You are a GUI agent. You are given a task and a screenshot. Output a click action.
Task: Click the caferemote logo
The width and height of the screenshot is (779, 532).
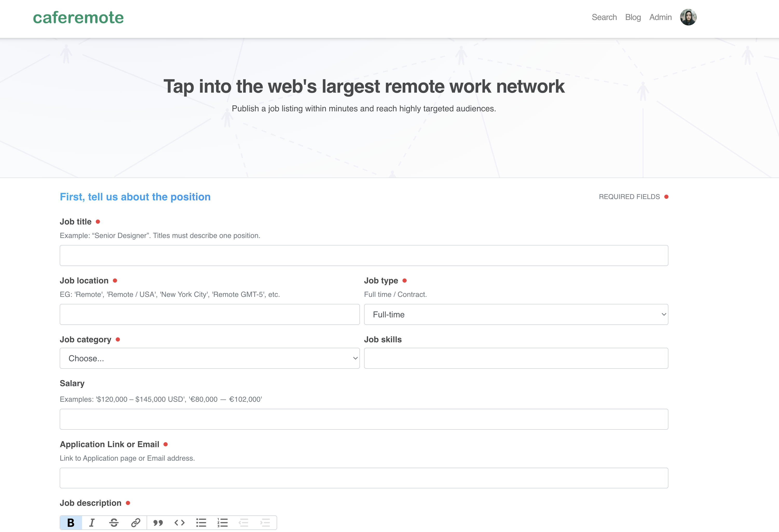78,17
